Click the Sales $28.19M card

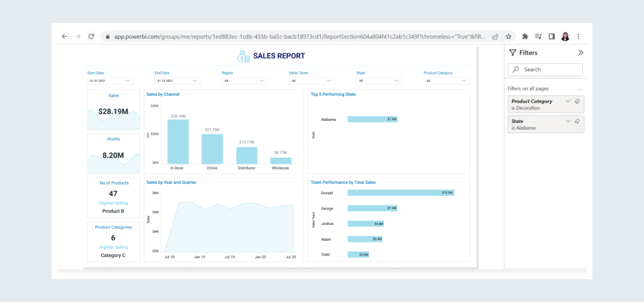pos(113,109)
